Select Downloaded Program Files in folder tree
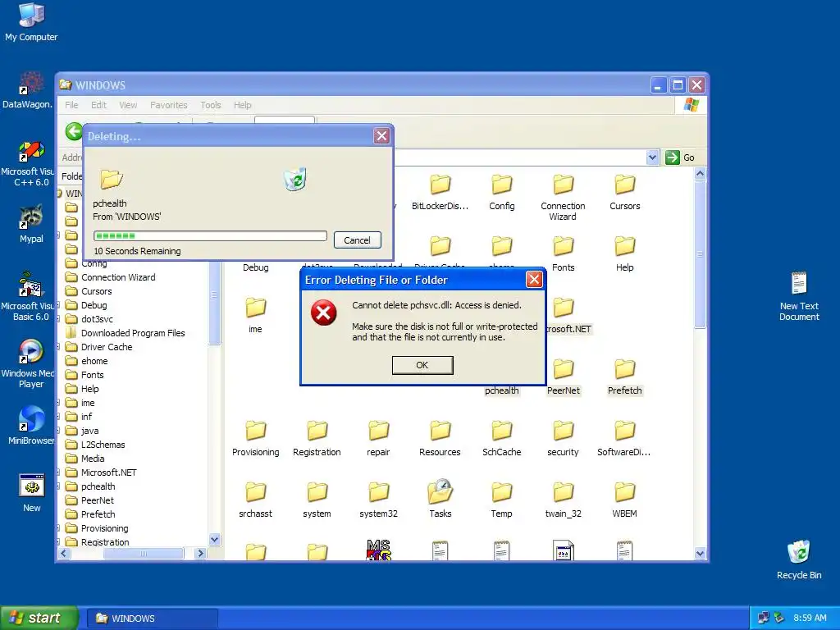This screenshot has height=630, width=840. pyautogui.click(x=133, y=333)
